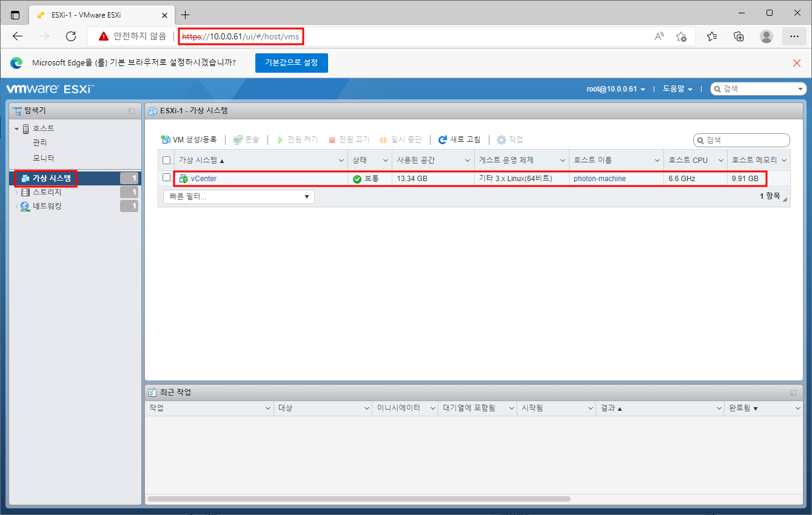The height and width of the screenshot is (515, 812).
Task: Minimize the 탐색기 navigator panel
Action: 132,111
